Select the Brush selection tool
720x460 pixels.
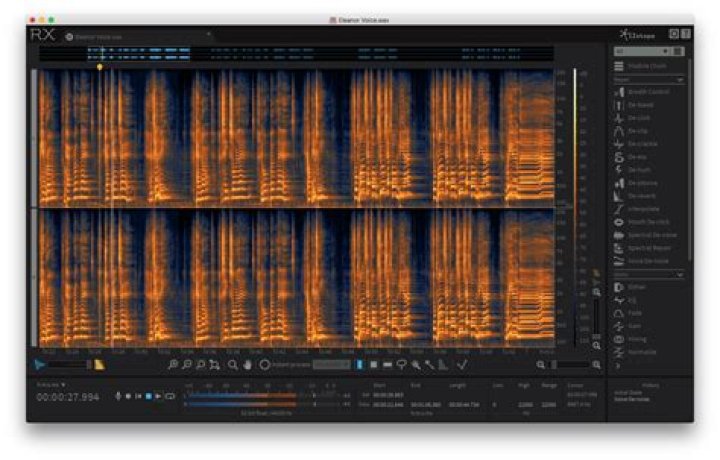click(416, 365)
